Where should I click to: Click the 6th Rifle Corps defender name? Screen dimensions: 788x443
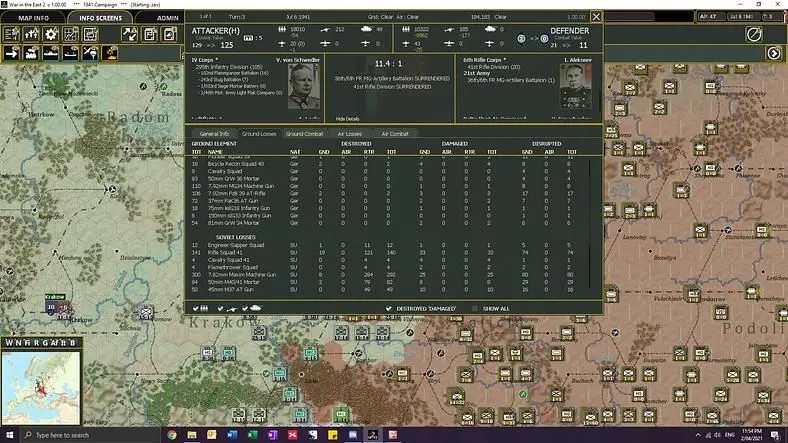tap(482, 60)
